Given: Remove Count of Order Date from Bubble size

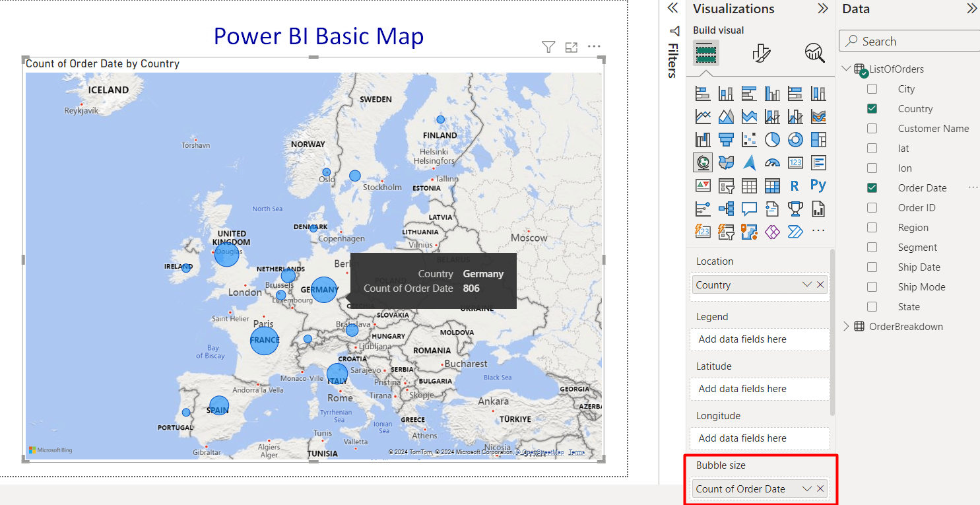Looking at the screenshot, I should pos(820,488).
